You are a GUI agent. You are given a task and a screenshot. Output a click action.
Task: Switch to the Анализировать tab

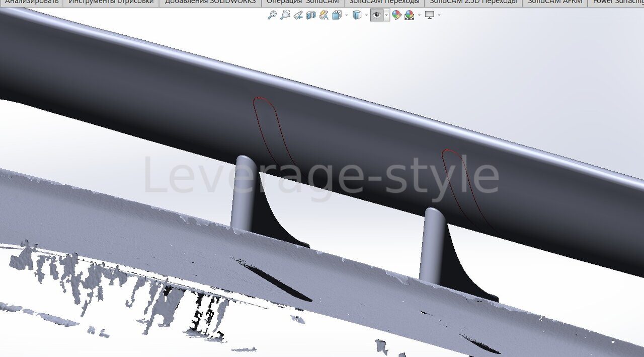click(x=31, y=2)
